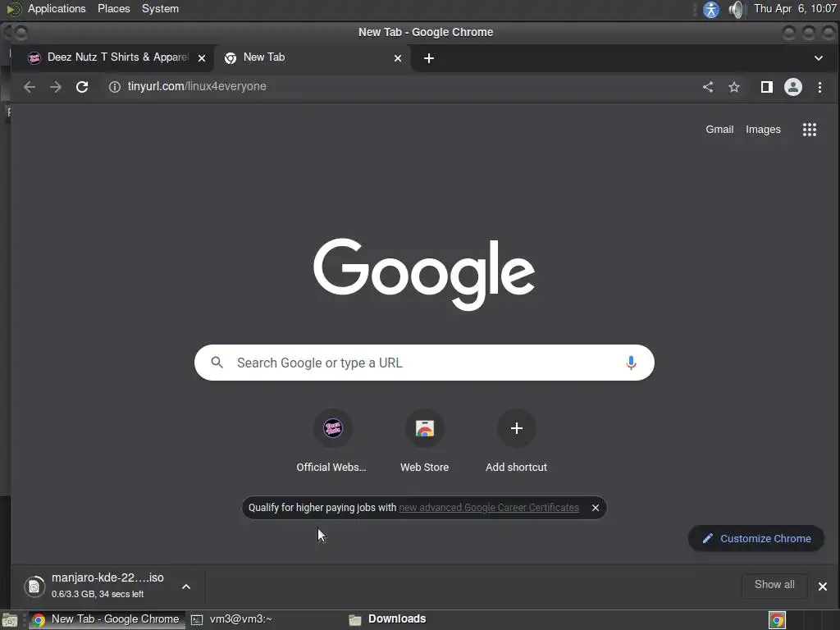Close the New Tab tab

(x=398, y=58)
